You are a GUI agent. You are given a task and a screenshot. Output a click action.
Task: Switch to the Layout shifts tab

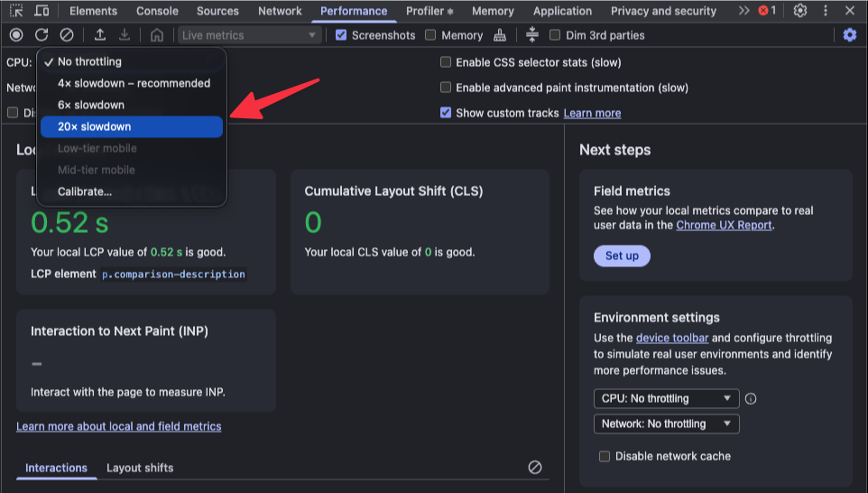(x=140, y=468)
